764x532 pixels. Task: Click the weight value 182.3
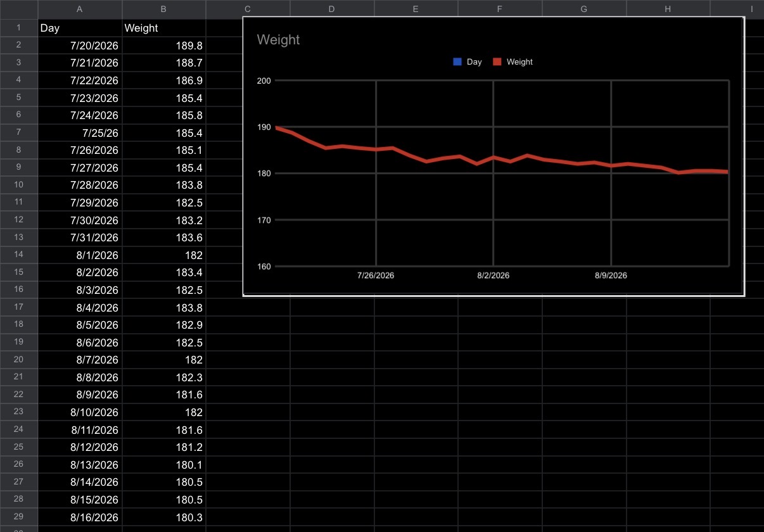tap(164, 377)
